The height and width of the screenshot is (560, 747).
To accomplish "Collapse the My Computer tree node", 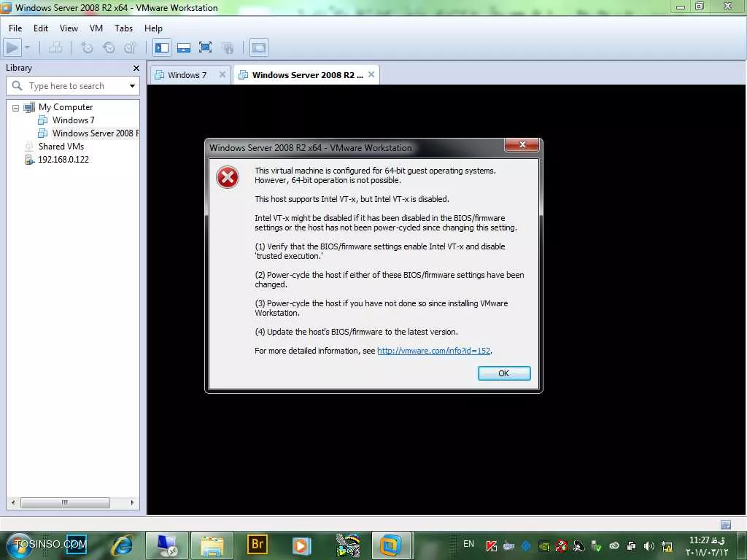I will click(16, 108).
